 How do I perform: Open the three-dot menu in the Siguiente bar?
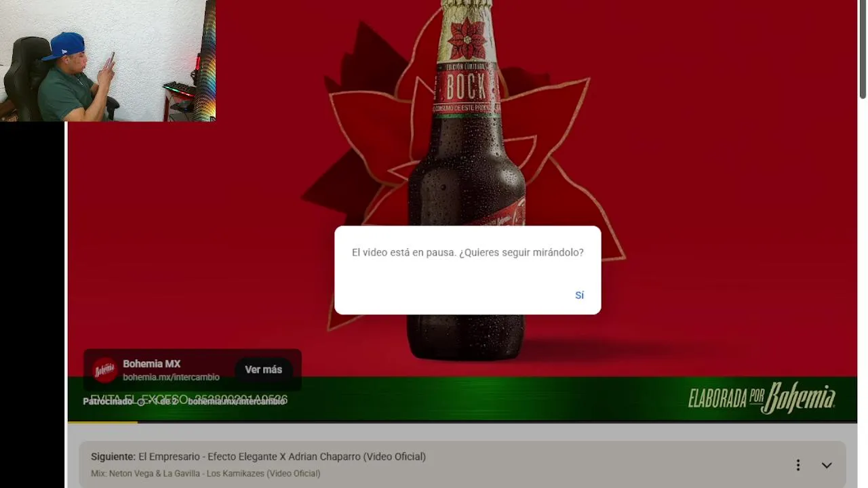798,465
